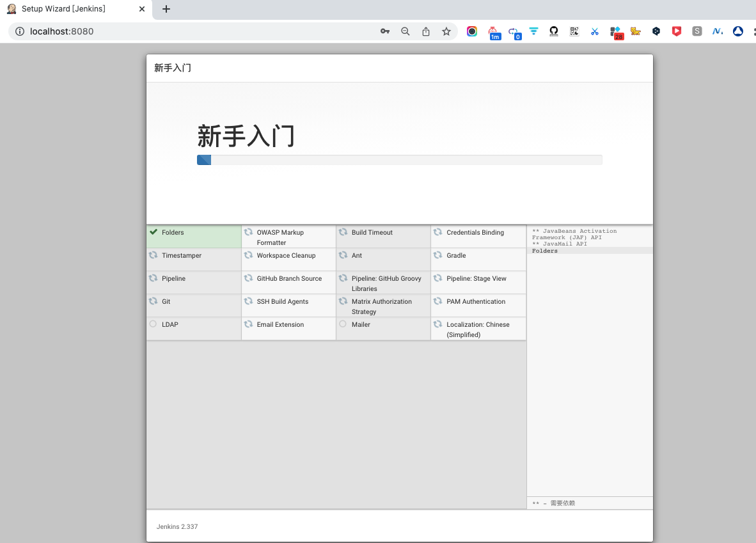Open the blue N extension

pos(718,31)
